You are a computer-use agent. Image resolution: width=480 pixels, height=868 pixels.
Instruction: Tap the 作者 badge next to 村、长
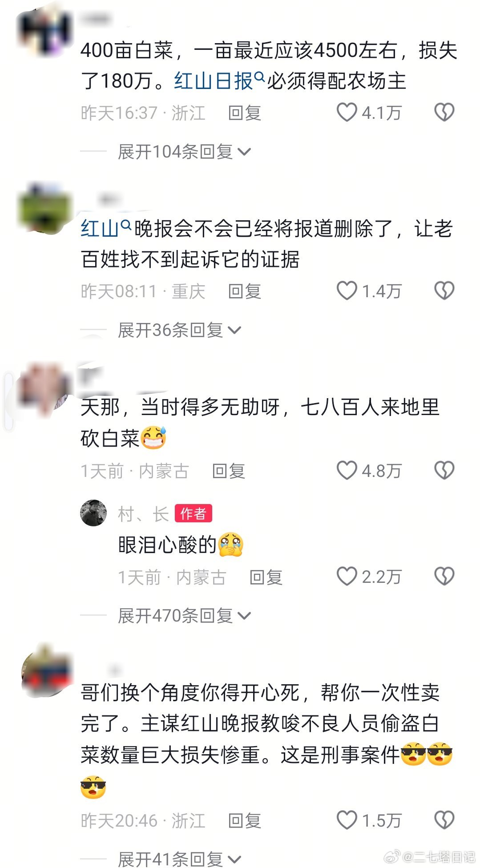tap(193, 513)
